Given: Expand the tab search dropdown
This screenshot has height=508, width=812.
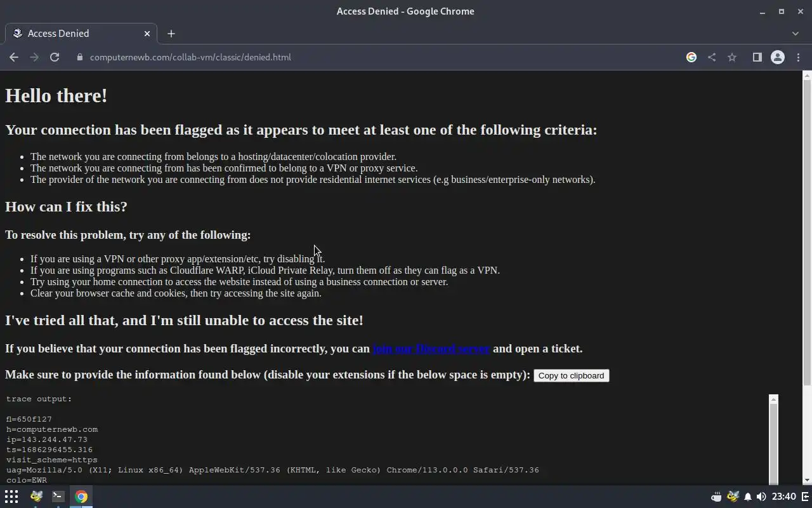Looking at the screenshot, I should pos(796,34).
